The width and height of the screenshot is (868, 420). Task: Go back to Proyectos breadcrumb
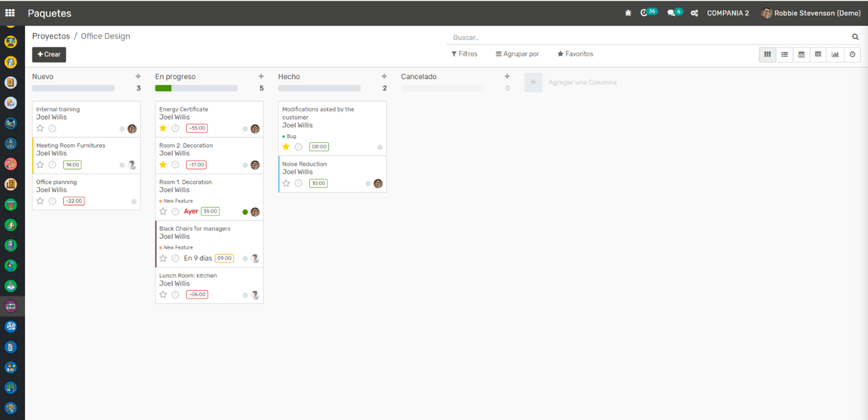pyautogui.click(x=51, y=36)
